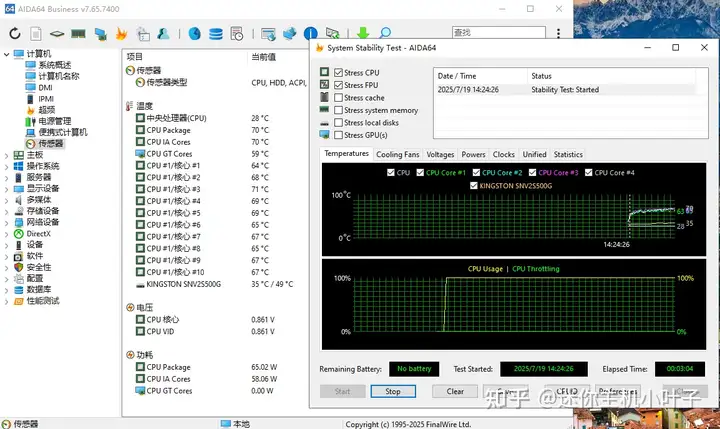Image resolution: width=720 pixels, height=429 pixels.
Task: Launch stability test via flame toolbar icon
Action: click(121, 34)
